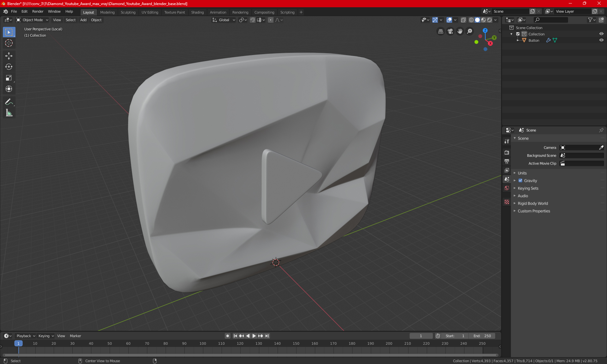Open the Render properties tab
This screenshot has height=364, width=607.
pyautogui.click(x=507, y=153)
